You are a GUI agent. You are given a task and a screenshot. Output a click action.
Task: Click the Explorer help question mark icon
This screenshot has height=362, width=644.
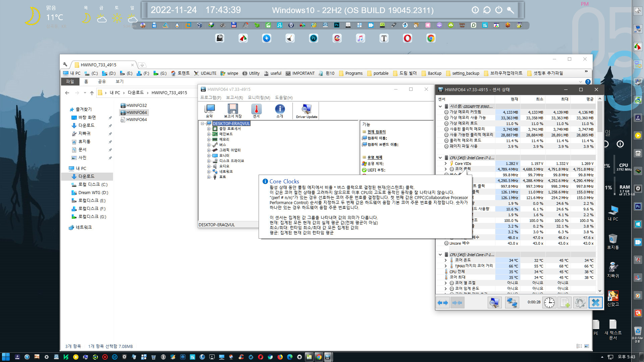point(588,81)
